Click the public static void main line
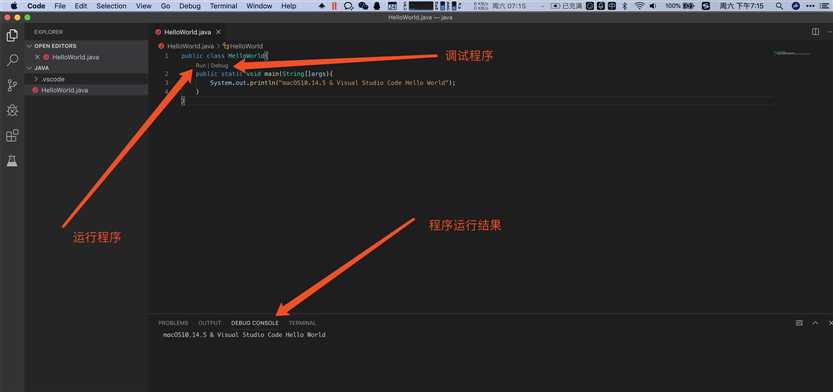This screenshot has height=392, width=833. click(x=265, y=74)
